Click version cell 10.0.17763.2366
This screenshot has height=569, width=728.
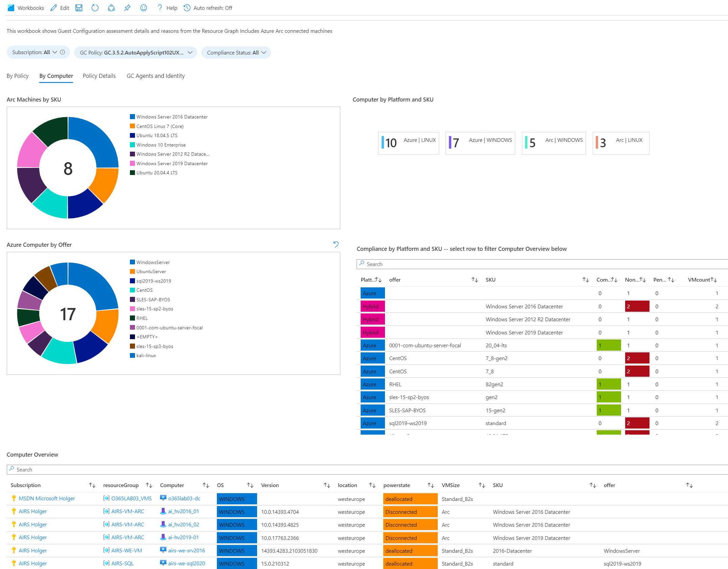[x=280, y=538]
